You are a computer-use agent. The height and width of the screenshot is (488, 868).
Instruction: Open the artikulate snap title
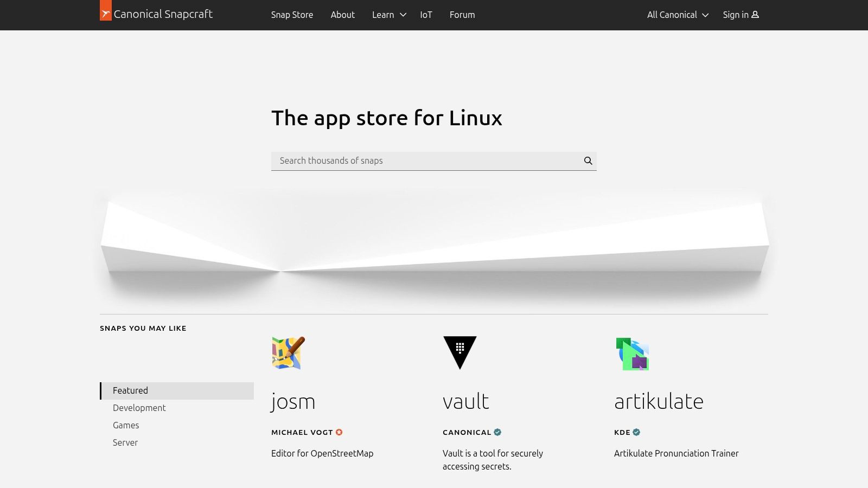pos(659,402)
